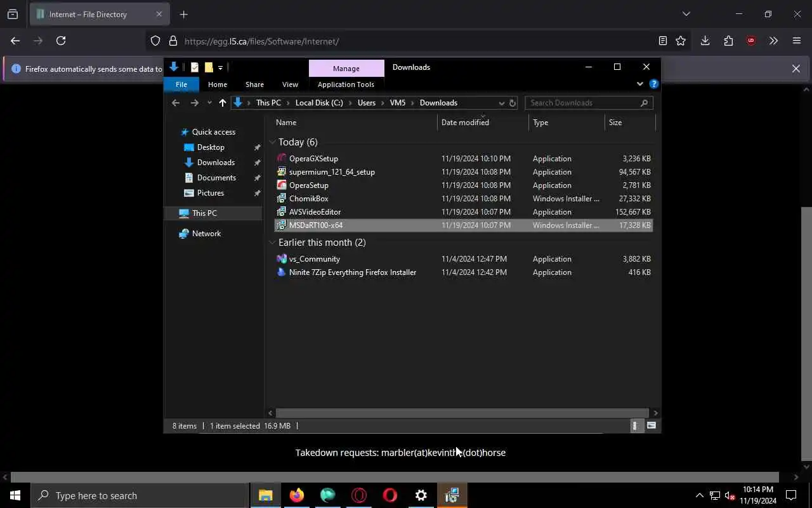Select Network in navigation pane

(x=206, y=234)
